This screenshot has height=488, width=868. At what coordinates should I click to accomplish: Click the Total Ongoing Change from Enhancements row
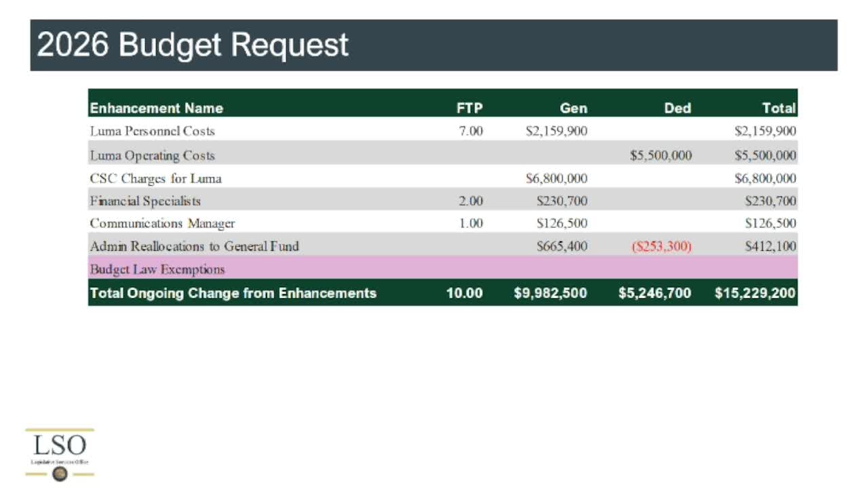[x=443, y=293]
